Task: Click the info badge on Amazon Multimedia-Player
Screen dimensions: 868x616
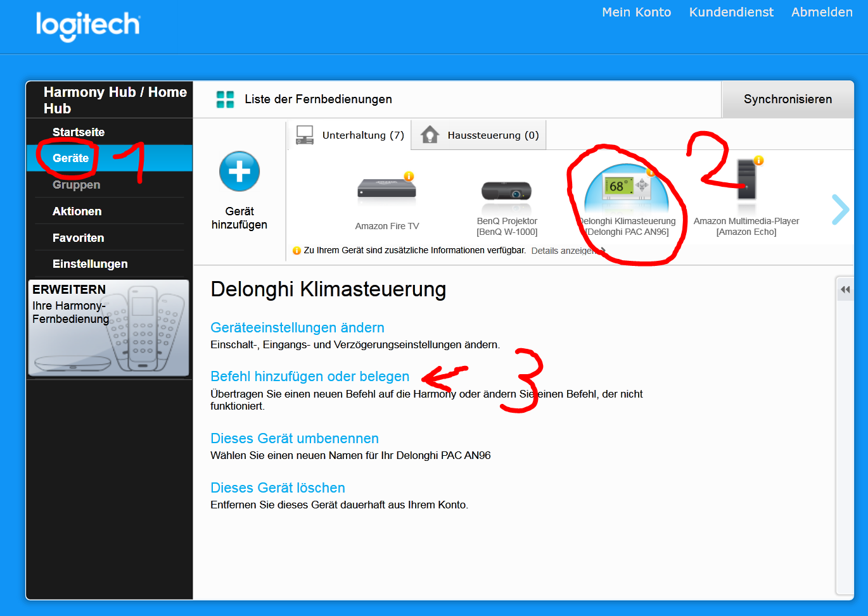Action: pyautogui.click(x=758, y=161)
